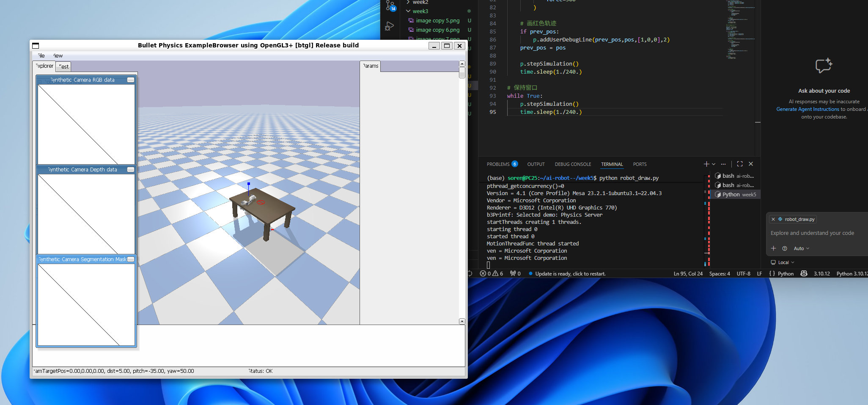Switch to the DEBUG CONSOLE tab

[x=573, y=164]
